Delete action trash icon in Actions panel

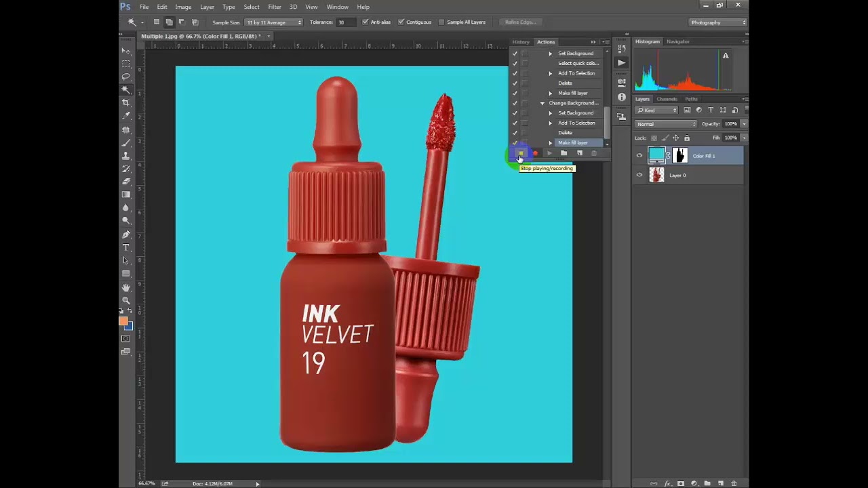594,153
